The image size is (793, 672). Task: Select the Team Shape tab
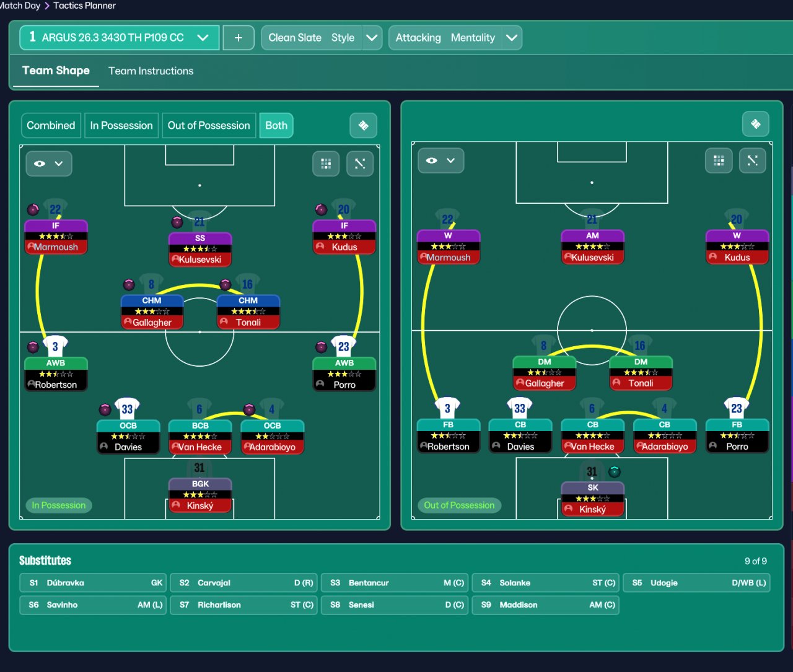point(56,71)
